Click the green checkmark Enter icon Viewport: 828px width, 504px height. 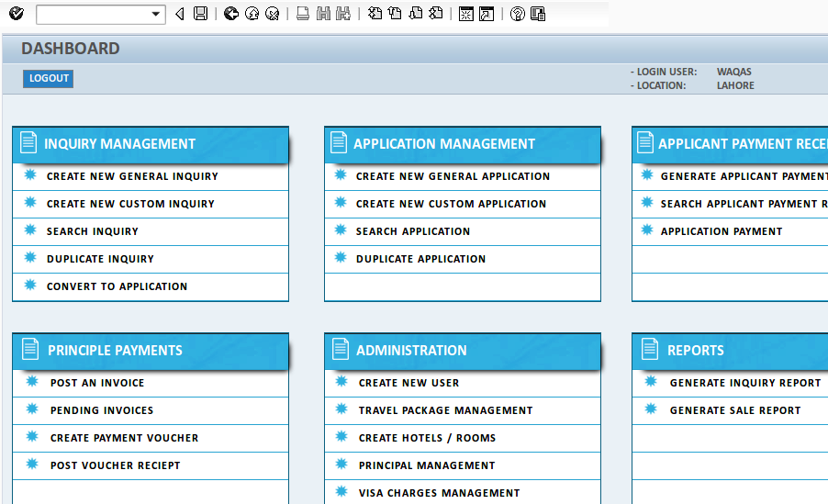coord(16,14)
